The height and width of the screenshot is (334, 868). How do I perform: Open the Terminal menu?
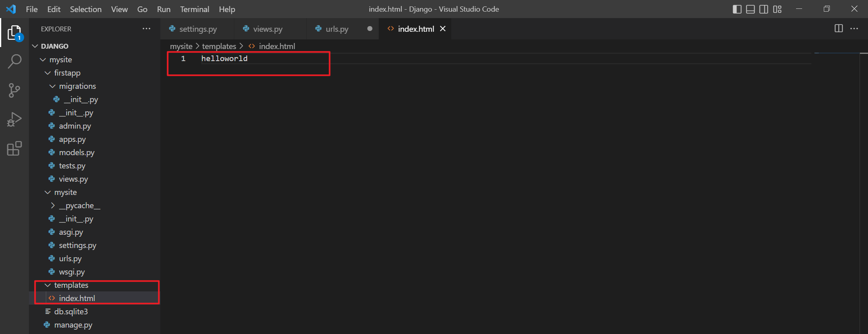tap(194, 9)
